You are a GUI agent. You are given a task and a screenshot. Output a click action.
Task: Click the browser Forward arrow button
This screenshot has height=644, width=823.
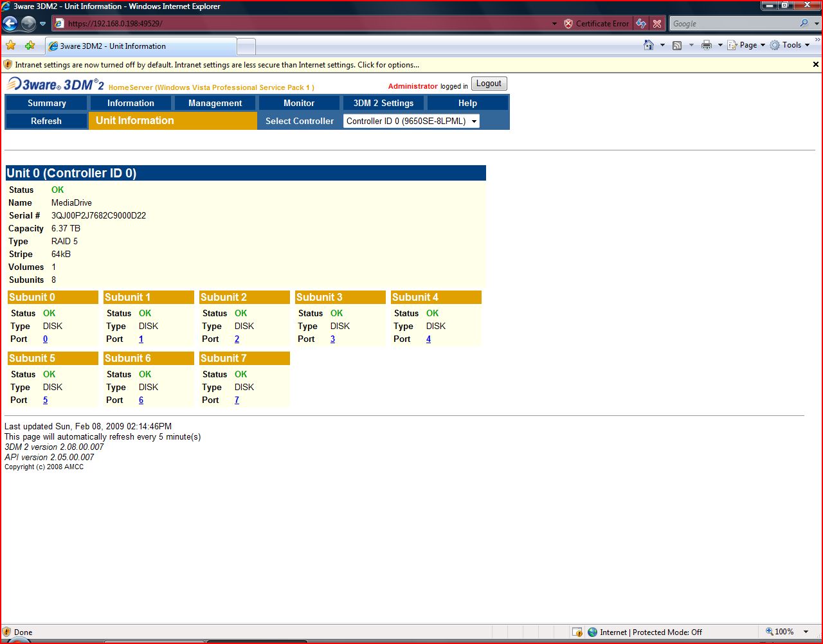point(28,24)
